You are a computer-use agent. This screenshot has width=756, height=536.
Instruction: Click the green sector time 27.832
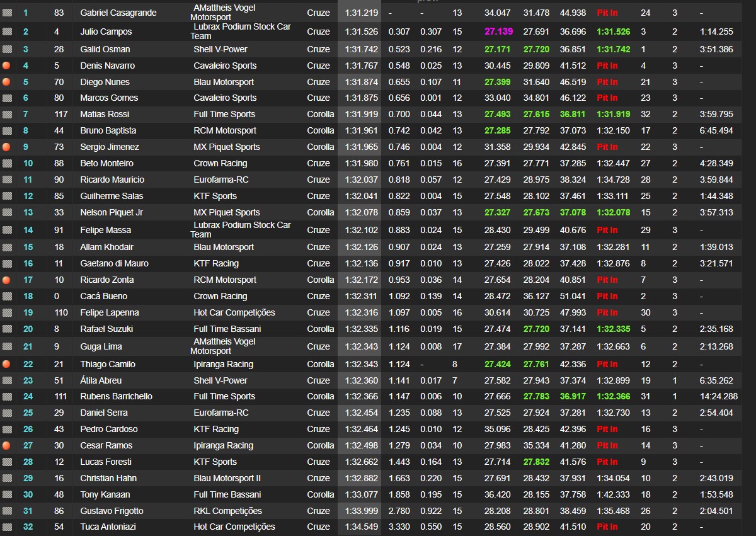tap(536, 462)
